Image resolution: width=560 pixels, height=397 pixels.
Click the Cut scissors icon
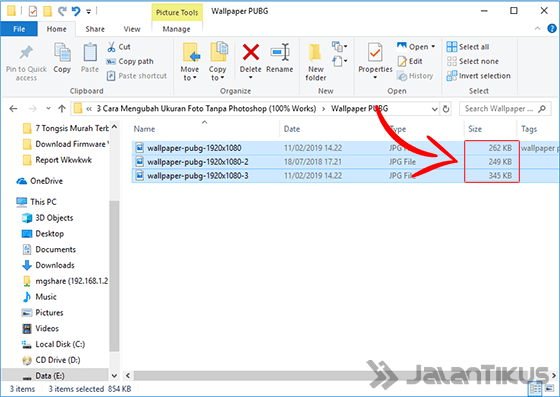(111, 47)
